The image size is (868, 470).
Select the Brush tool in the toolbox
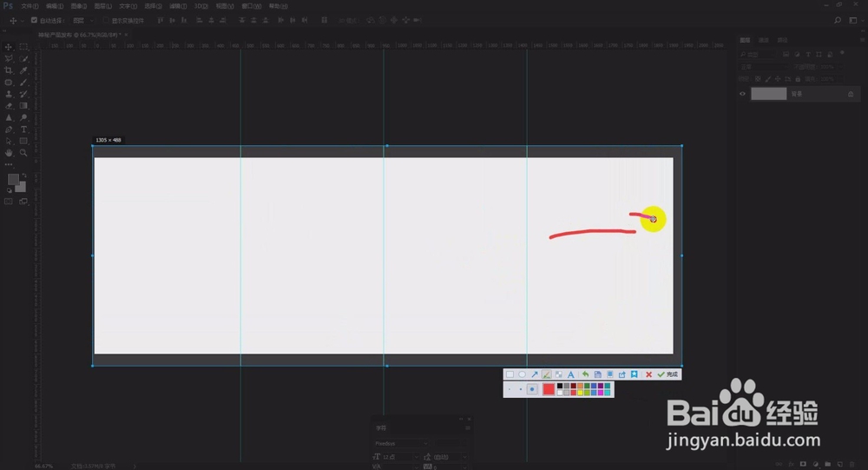point(23,82)
